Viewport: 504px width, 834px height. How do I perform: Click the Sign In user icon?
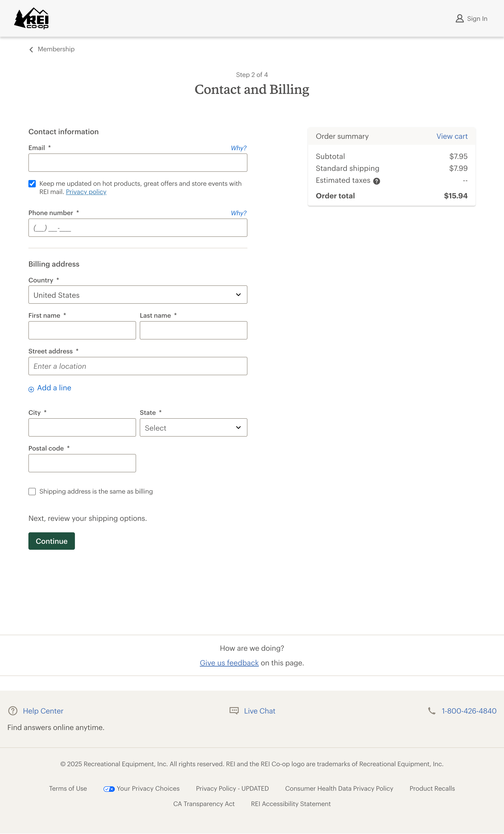[x=459, y=19]
